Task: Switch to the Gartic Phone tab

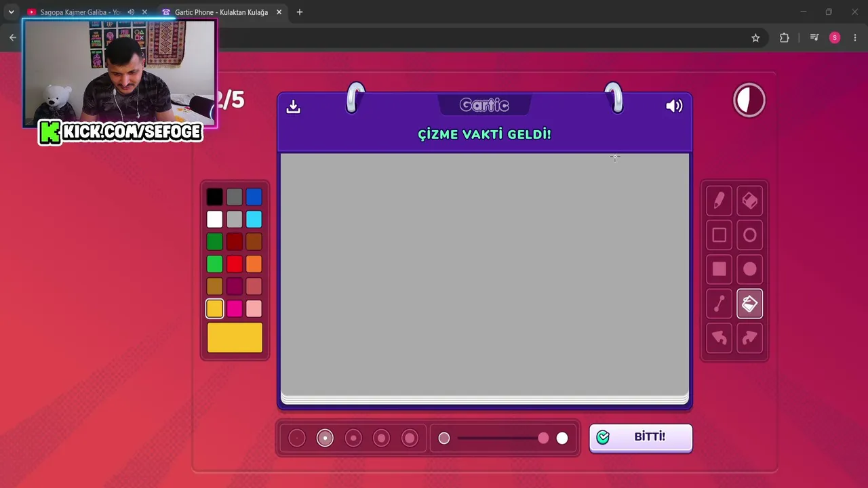Action: (221, 12)
